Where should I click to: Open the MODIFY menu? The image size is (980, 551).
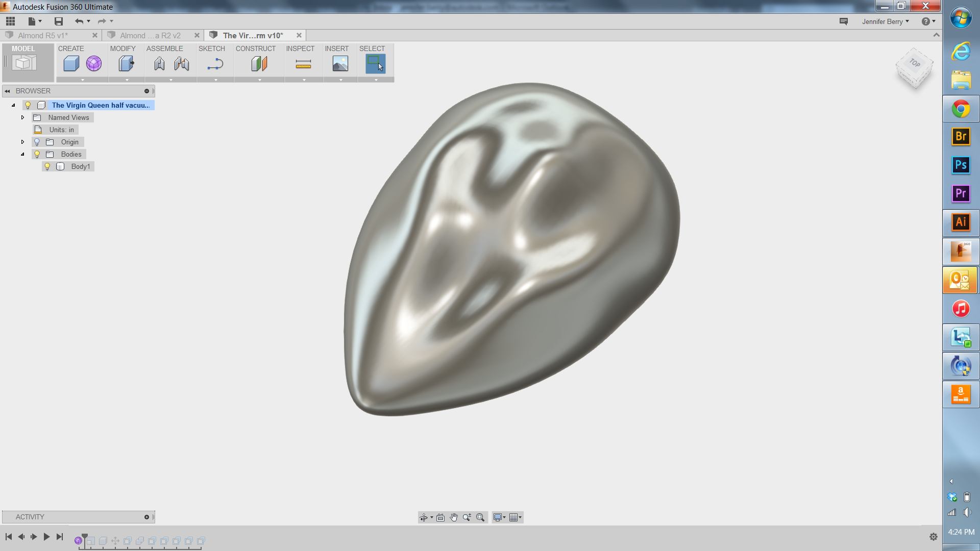[122, 48]
